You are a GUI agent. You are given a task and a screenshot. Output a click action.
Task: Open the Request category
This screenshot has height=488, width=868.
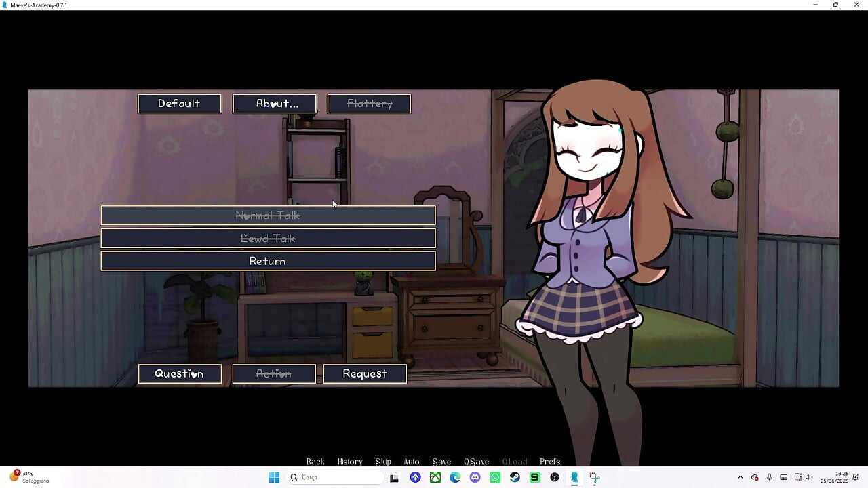point(365,374)
